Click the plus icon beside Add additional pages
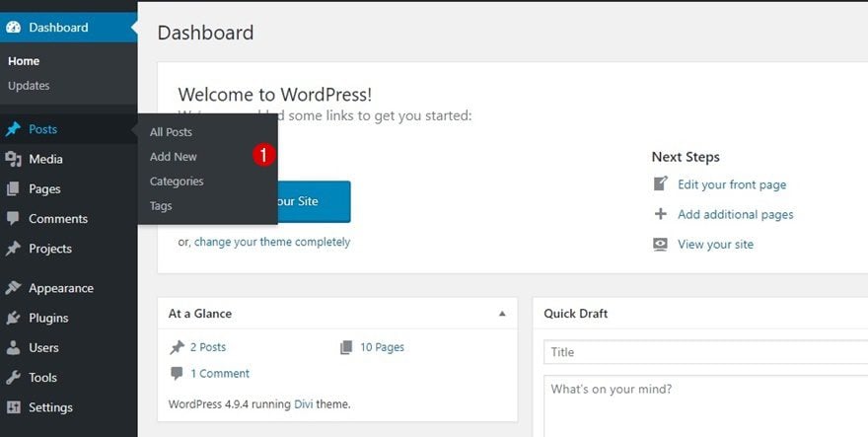The image size is (868, 437). click(661, 214)
